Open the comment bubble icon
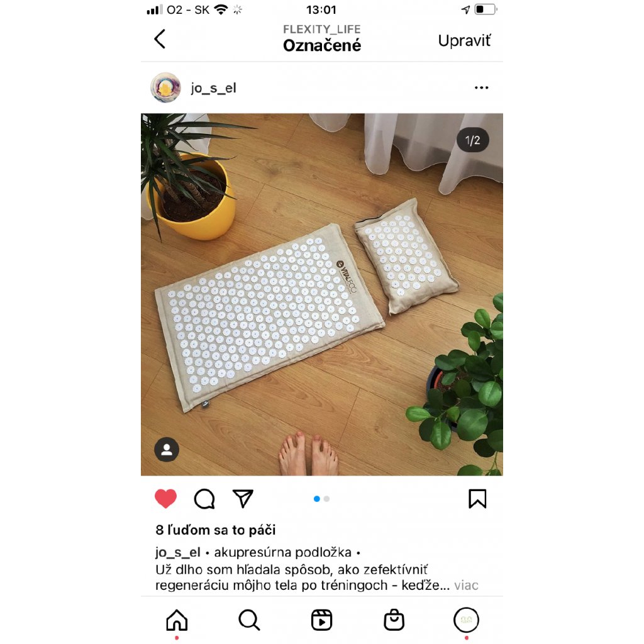This screenshot has height=644, width=644. [204, 499]
